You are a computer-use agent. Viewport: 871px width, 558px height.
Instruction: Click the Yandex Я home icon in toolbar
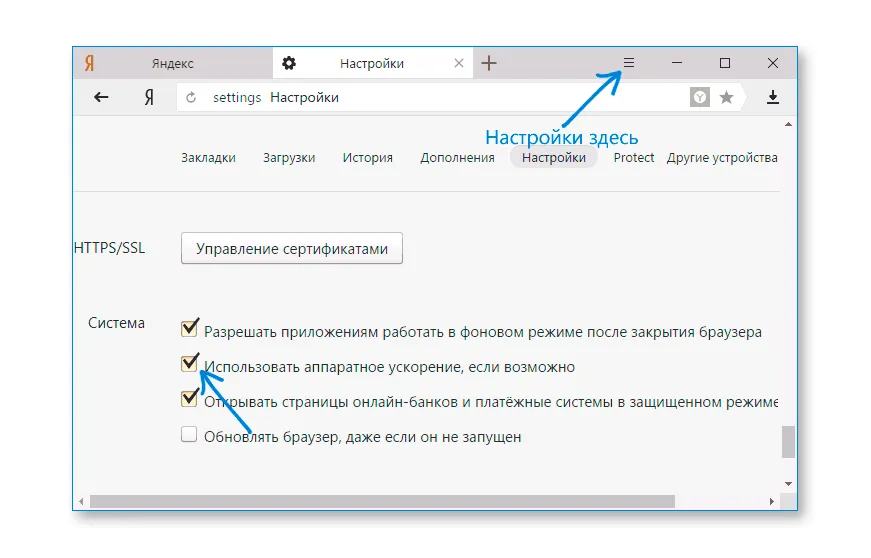coord(149,98)
